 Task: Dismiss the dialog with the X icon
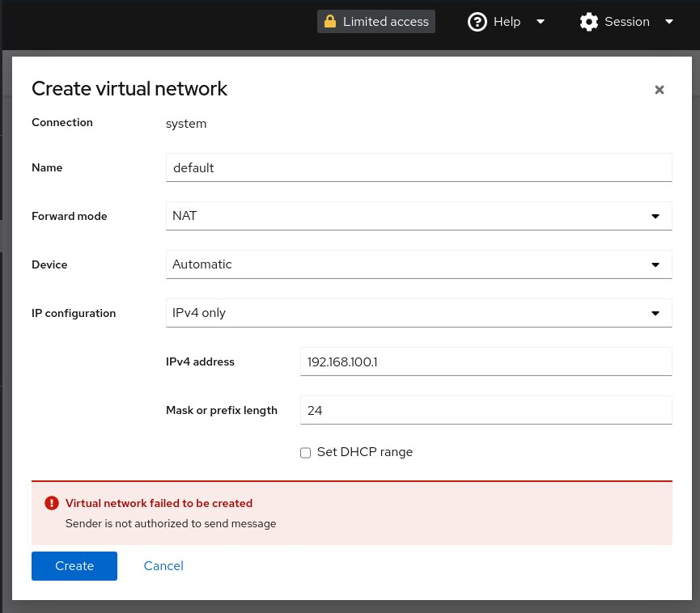click(x=659, y=89)
